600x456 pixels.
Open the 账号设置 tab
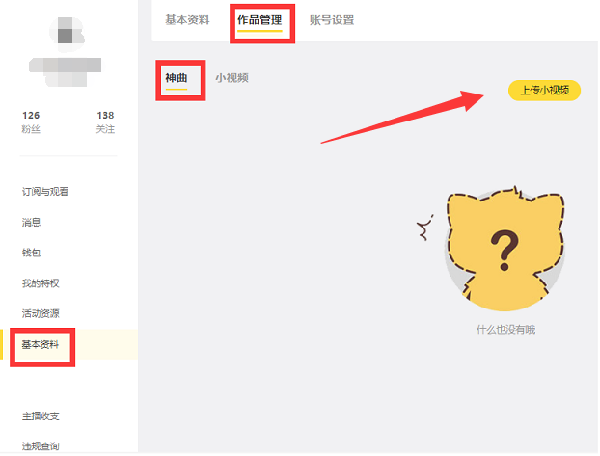click(332, 20)
